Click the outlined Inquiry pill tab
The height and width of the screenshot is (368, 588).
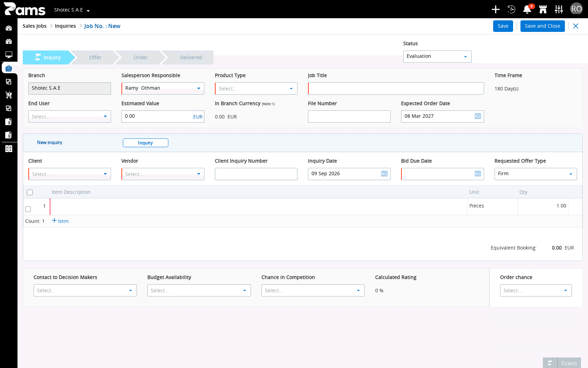(145, 143)
